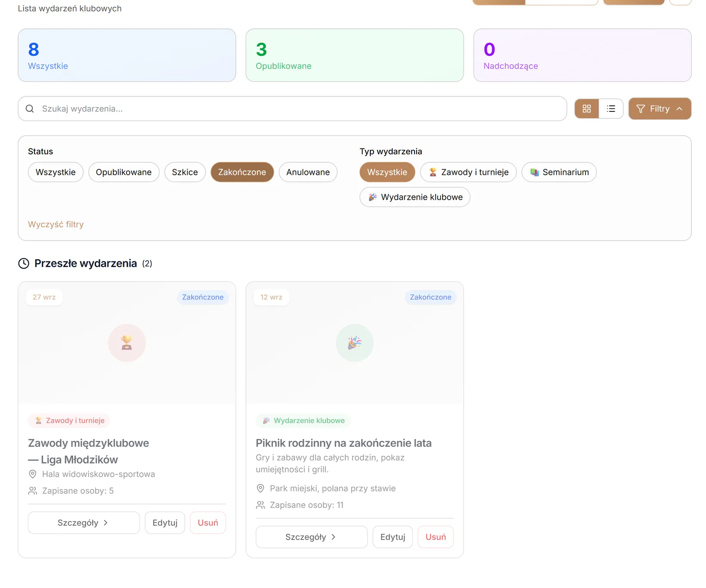The width and height of the screenshot is (706, 588).
Task: Click people icon by Zapisane osoby: 5
Action: coord(32,491)
